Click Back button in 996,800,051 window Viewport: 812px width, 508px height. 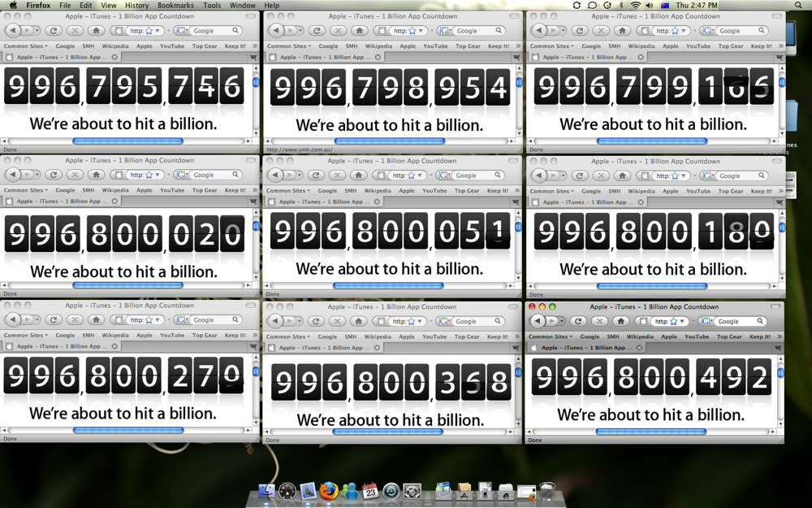(275, 176)
